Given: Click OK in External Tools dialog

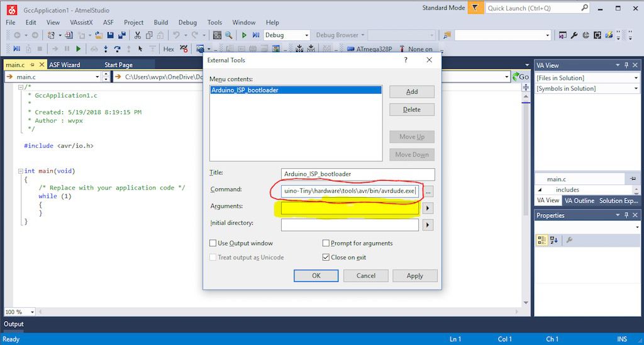Looking at the screenshot, I should click(x=316, y=276).
